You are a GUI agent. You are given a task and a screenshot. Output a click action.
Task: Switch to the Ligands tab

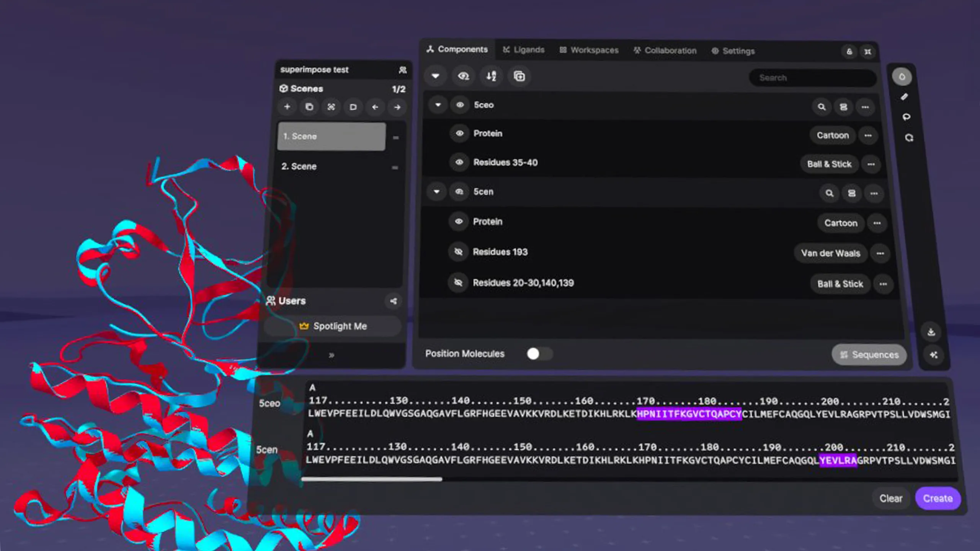click(524, 50)
